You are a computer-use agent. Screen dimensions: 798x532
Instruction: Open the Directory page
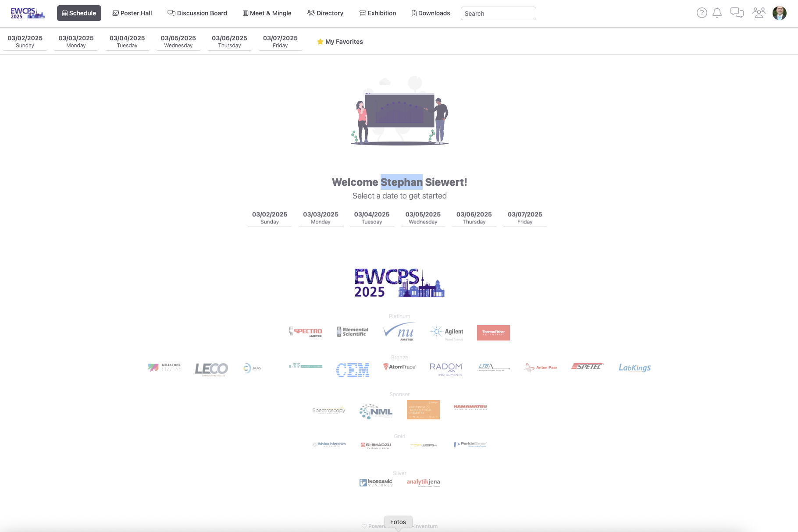325,13
